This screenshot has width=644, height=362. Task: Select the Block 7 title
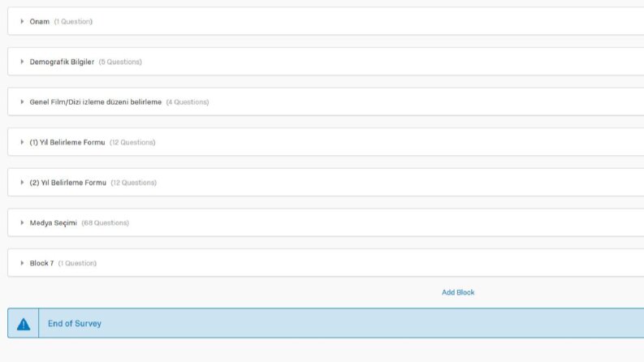41,263
